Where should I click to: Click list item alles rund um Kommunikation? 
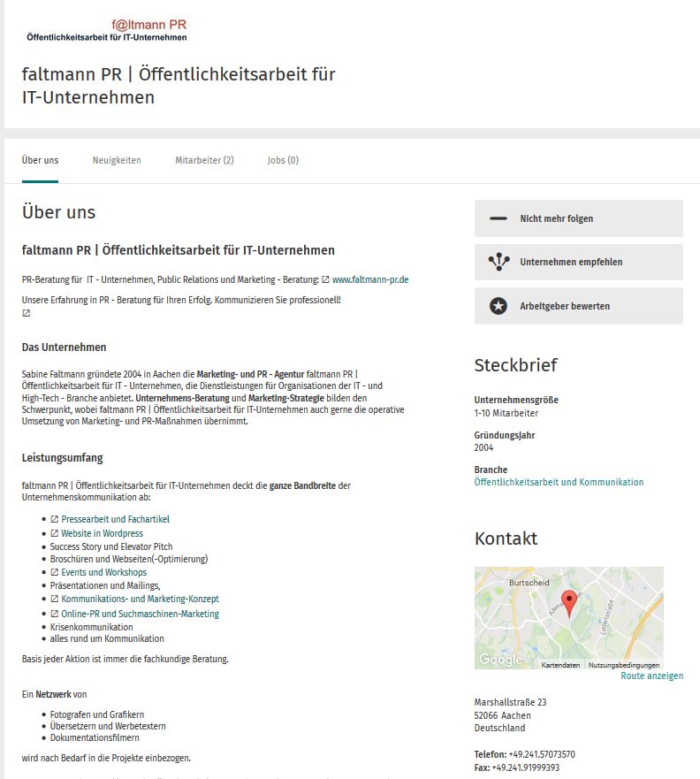pyautogui.click(x=107, y=638)
